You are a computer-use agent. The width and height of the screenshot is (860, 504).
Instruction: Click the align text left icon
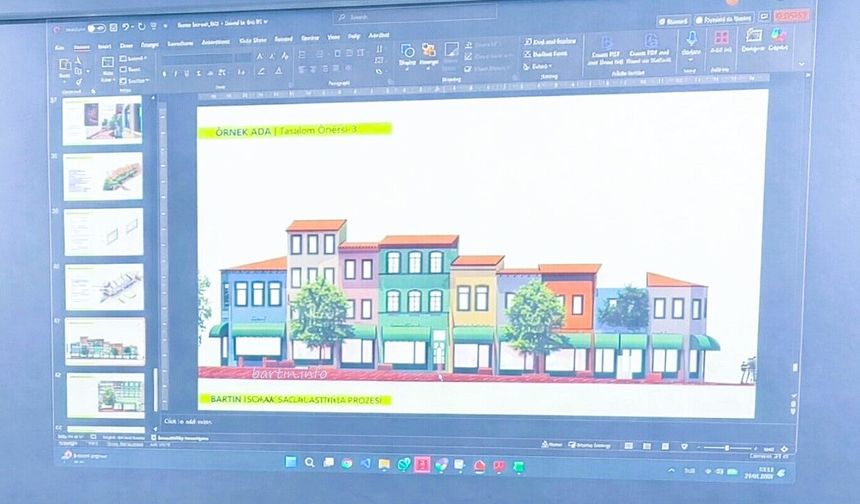[x=301, y=70]
